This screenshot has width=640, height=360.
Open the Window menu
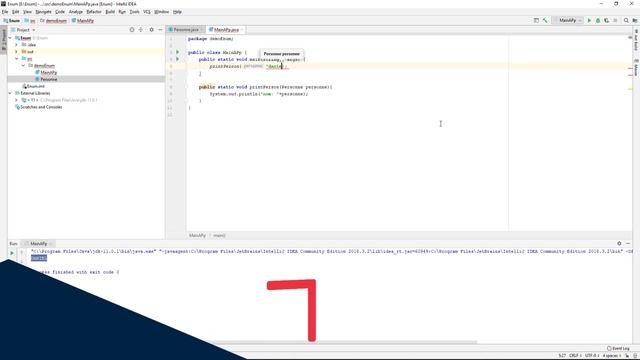[x=162, y=12]
